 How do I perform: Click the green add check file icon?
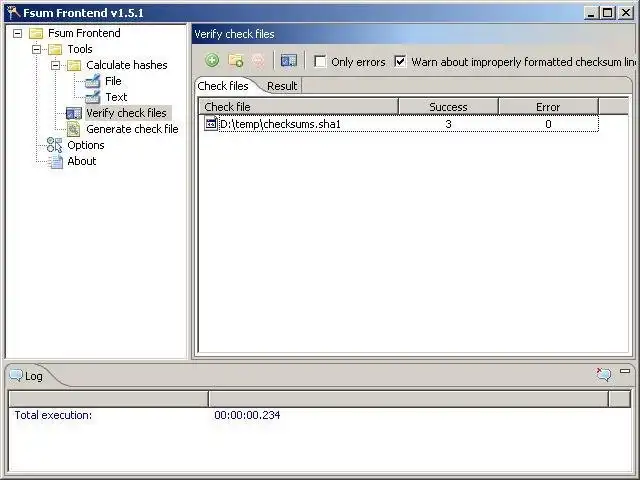[x=212, y=61]
